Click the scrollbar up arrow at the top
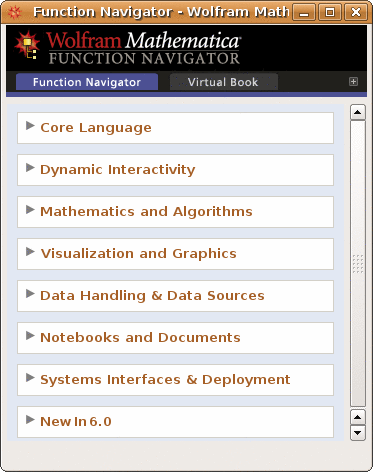The height and width of the screenshot is (472, 373). click(x=358, y=112)
